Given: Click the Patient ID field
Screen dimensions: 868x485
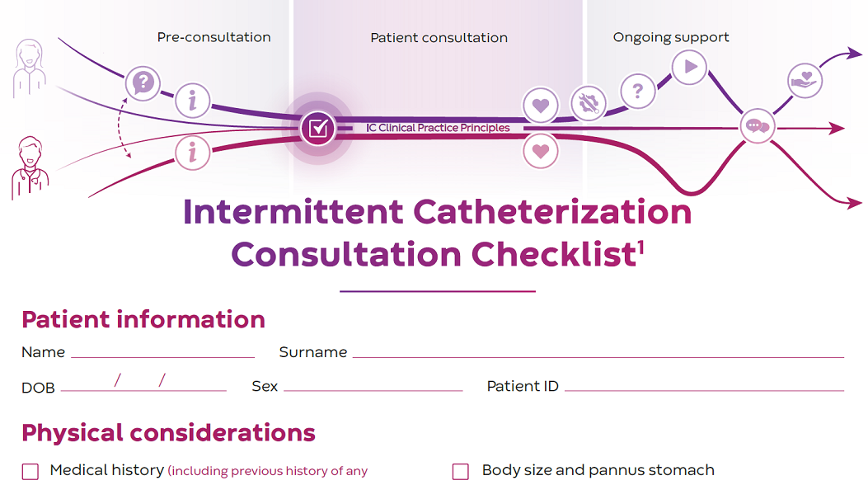Looking at the screenshot, I should coord(703,384).
